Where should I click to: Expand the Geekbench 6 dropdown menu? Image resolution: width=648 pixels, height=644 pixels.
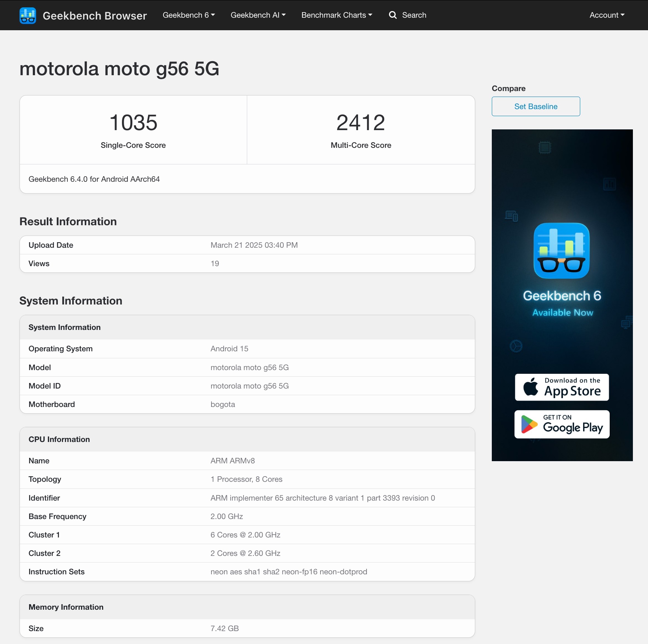coord(189,15)
